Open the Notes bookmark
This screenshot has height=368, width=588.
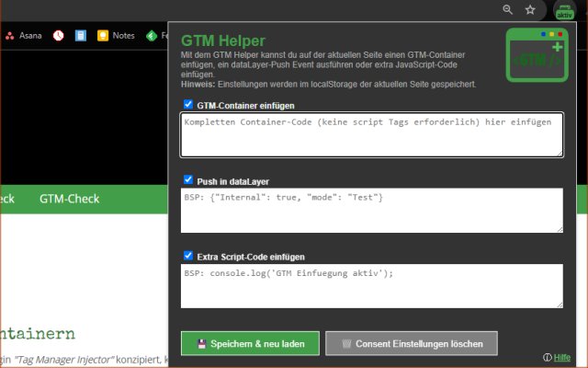116,36
